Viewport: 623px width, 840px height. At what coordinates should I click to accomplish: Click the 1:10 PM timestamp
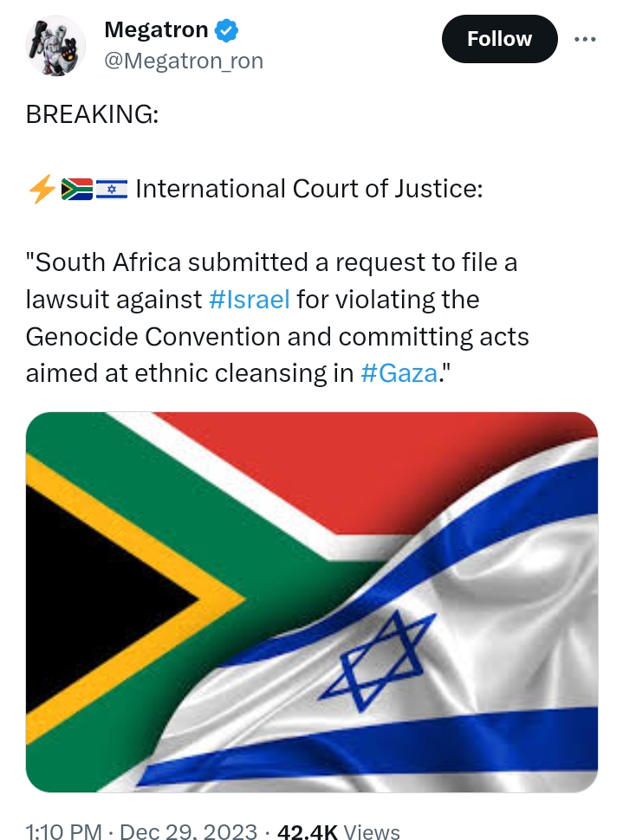click(x=63, y=832)
